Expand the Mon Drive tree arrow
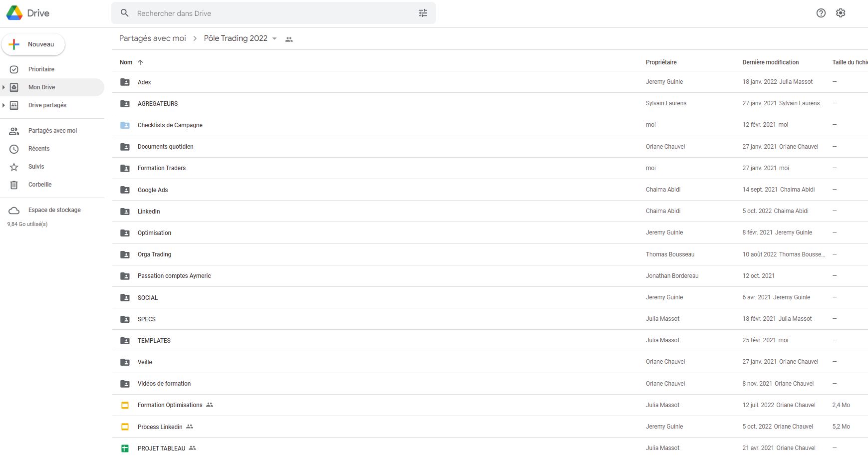The height and width of the screenshot is (458, 868). click(x=3, y=87)
